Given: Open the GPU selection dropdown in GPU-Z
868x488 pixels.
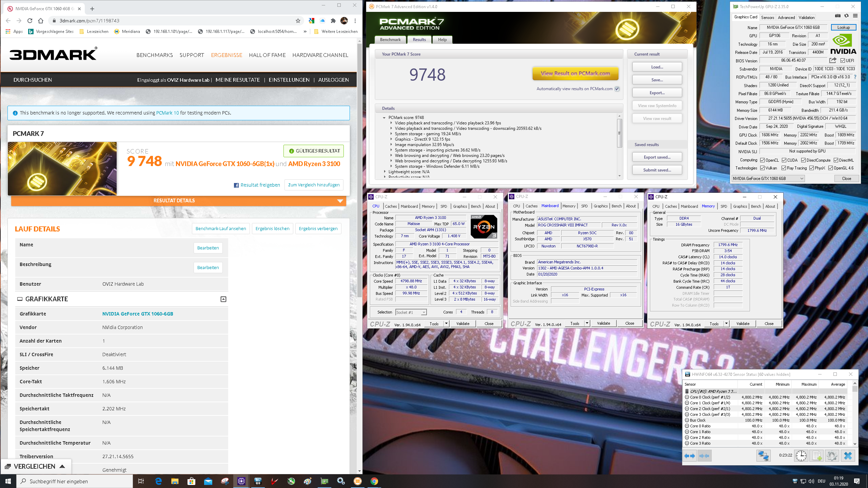Looking at the screenshot, I should [768, 179].
